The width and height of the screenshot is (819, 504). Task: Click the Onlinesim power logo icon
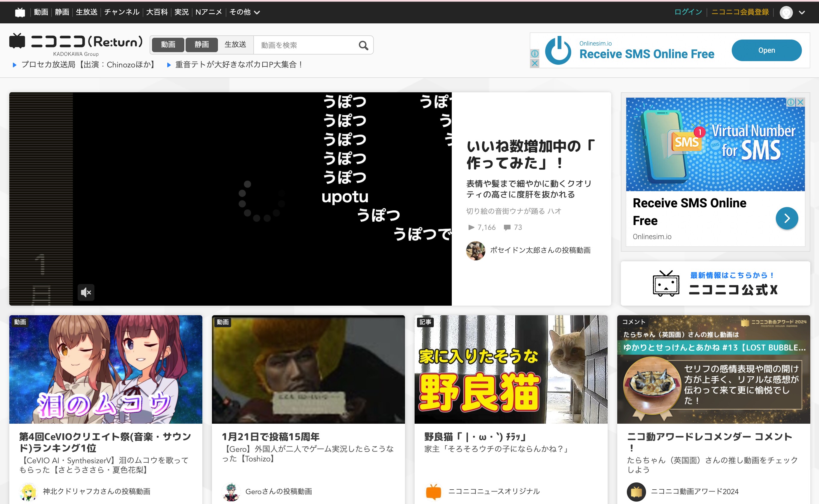coord(558,50)
